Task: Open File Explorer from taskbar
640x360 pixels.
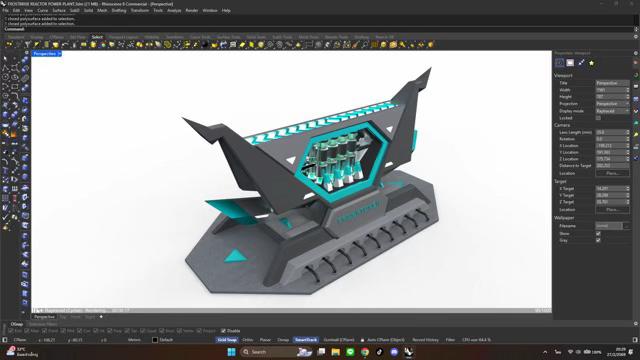Action: [336, 352]
